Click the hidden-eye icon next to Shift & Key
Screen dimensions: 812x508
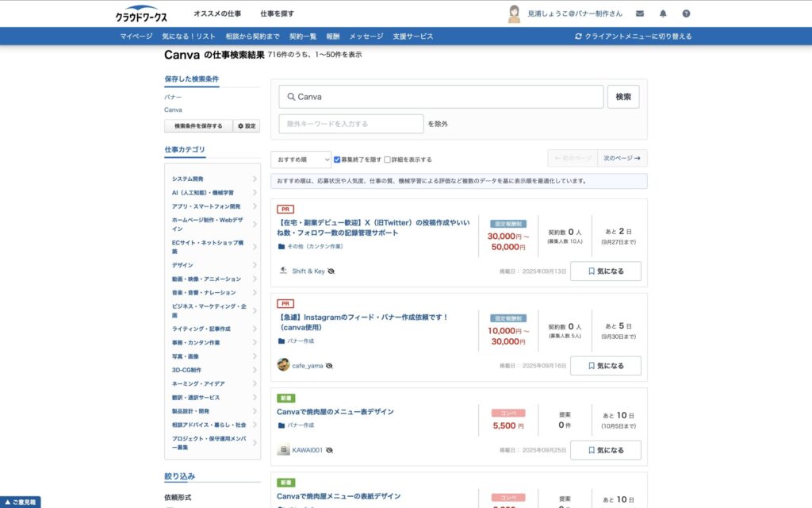click(331, 271)
